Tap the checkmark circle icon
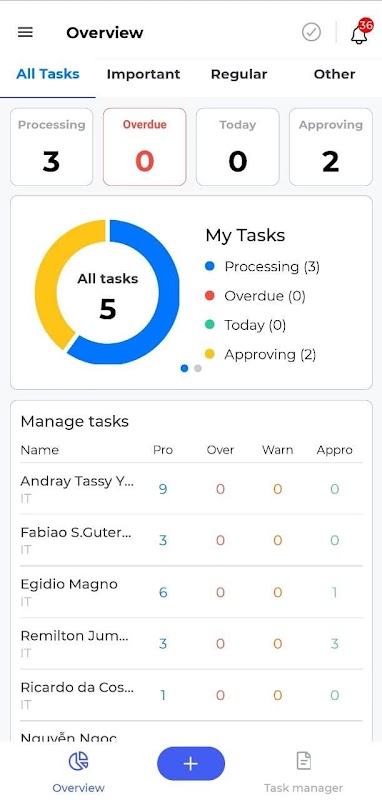 coord(311,33)
